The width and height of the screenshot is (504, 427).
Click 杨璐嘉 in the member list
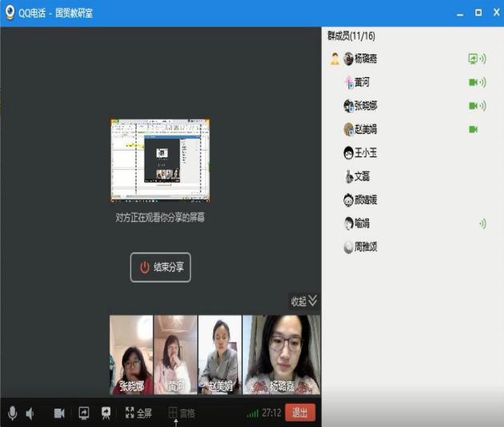pyautogui.click(x=366, y=59)
